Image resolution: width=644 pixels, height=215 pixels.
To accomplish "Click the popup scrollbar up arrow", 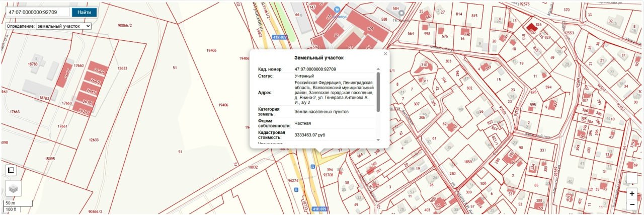I will (x=378, y=68).
